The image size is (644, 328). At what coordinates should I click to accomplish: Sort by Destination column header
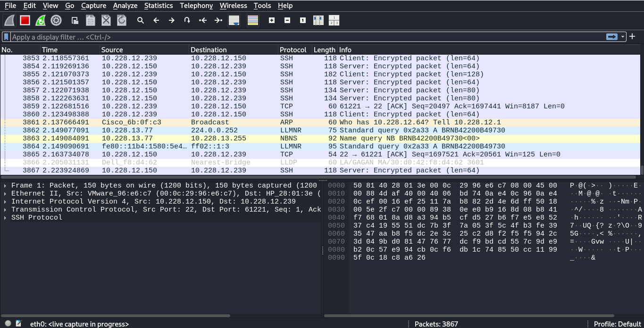pyautogui.click(x=234, y=49)
